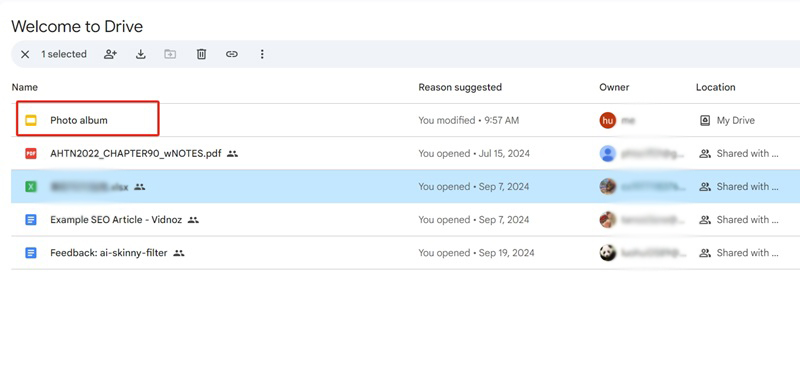Click shared icon next to Example SEO Article
800x371 pixels.
193,220
